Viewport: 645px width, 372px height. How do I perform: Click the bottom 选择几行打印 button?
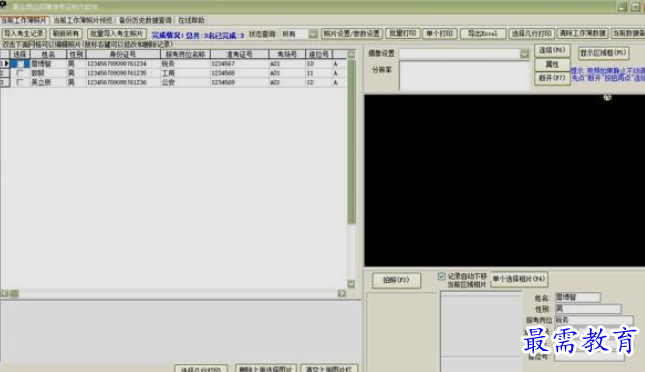coord(201,368)
